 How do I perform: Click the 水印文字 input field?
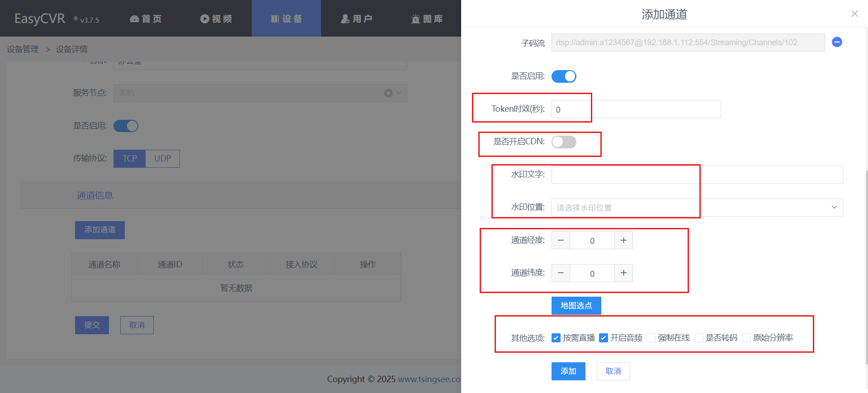coord(697,175)
